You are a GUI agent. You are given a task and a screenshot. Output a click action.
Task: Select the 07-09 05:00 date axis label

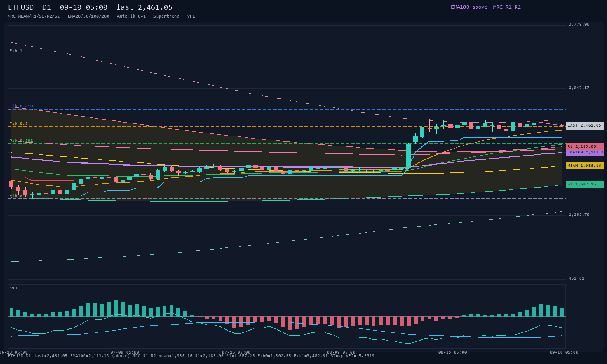click(x=125, y=352)
